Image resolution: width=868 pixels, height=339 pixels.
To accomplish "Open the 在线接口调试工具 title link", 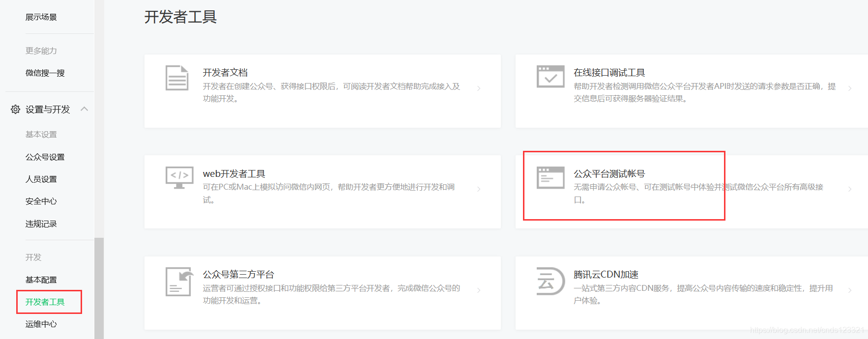I will [609, 73].
